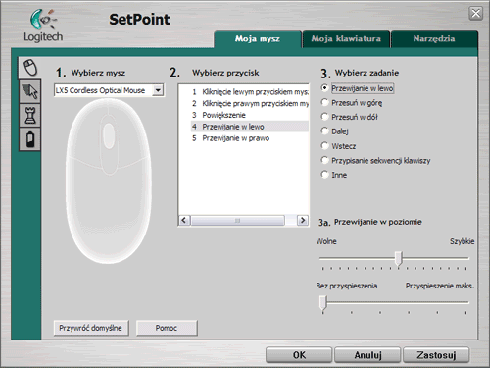Select button 5 Przewijanie w prawo

250,138
